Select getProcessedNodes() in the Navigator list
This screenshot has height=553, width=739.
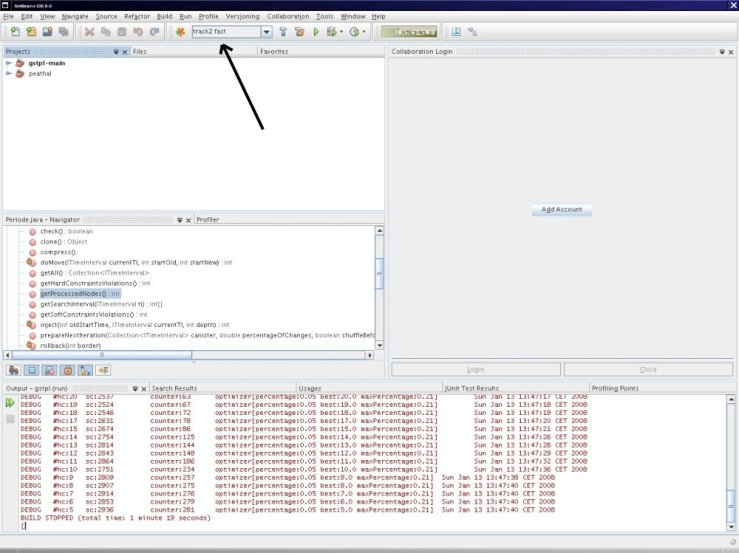click(x=80, y=294)
